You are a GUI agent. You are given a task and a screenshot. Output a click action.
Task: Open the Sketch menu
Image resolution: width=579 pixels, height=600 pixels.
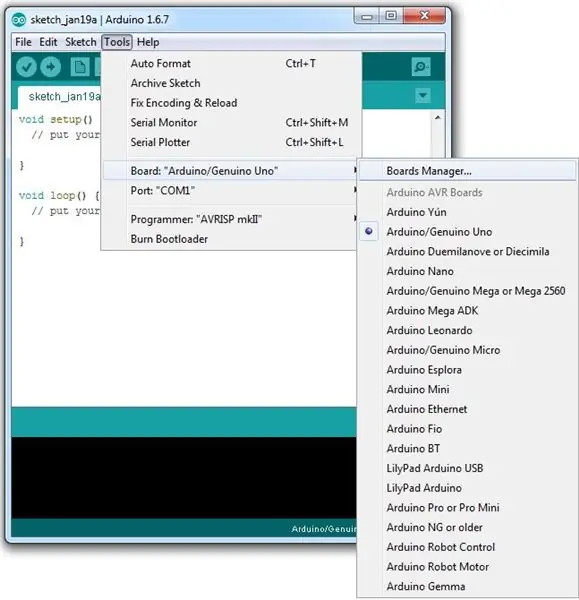pos(80,42)
